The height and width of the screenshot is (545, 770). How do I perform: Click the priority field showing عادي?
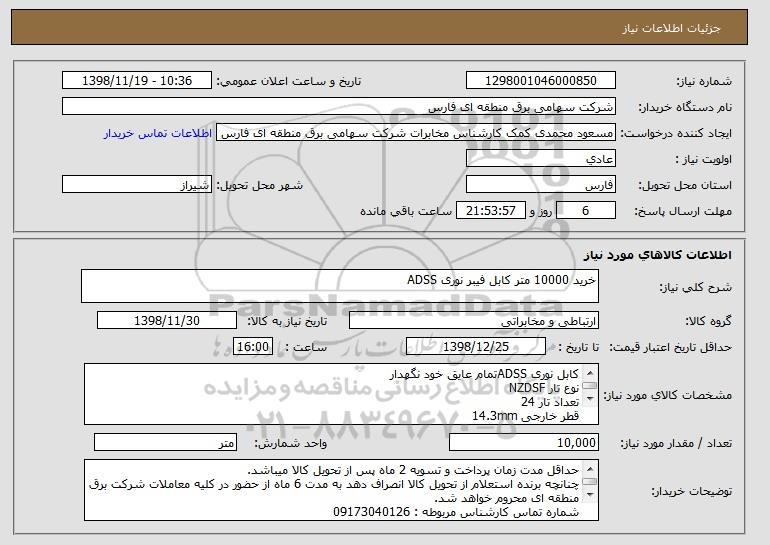pos(541,159)
